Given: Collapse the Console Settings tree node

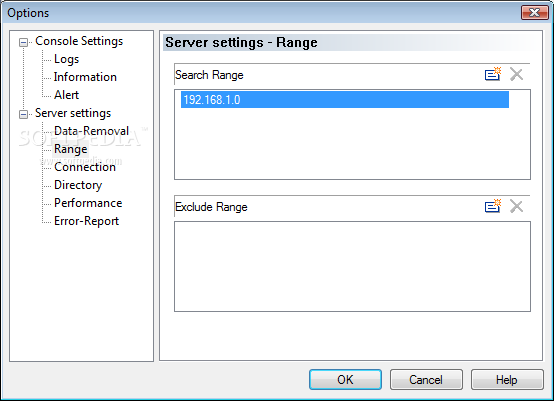Looking at the screenshot, I should [23, 42].
